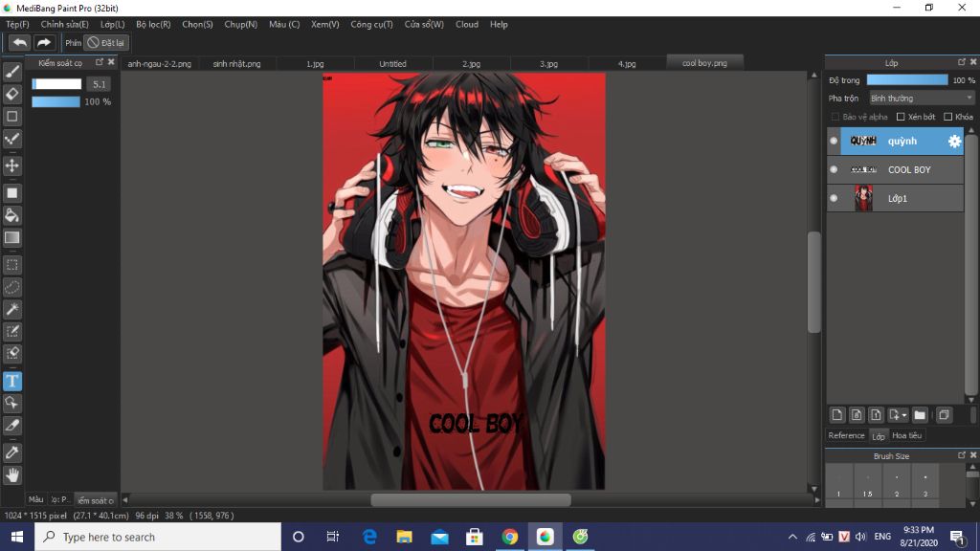Viewport: 980px width, 551px height.
Task: Open the Xem(V) menu
Action: [x=325, y=24]
